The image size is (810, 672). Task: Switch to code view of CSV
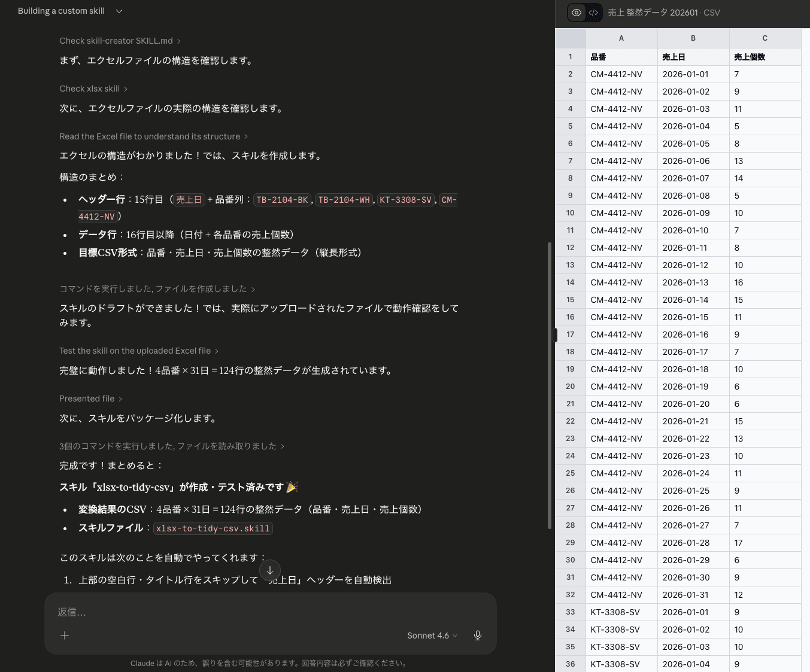click(x=593, y=13)
